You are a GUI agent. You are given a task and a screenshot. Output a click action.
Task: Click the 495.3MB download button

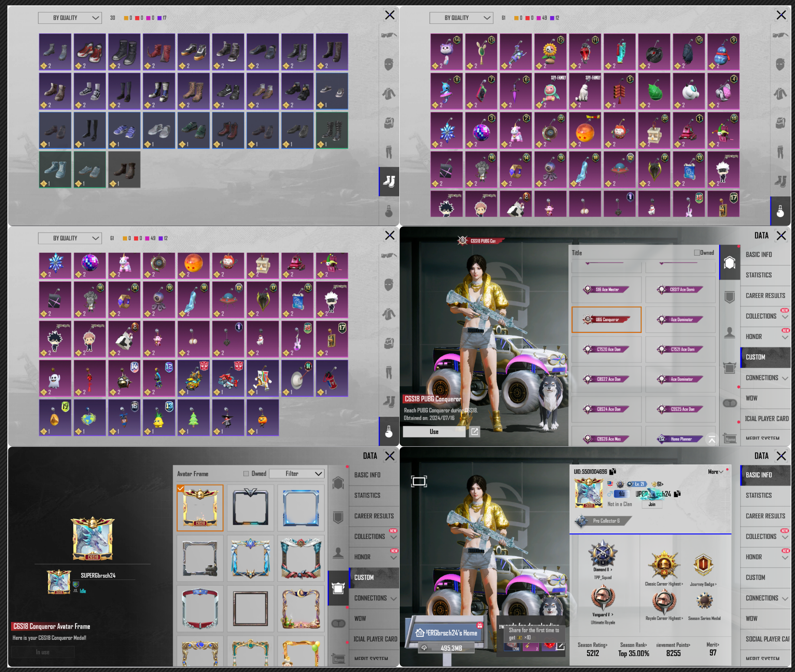pyautogui.click(x=446, y=648)
